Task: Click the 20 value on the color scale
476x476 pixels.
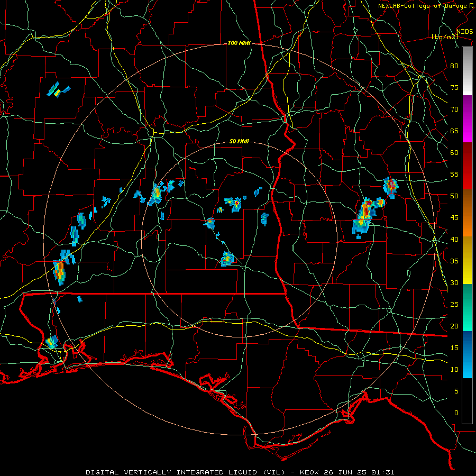Action: (454, 326)
